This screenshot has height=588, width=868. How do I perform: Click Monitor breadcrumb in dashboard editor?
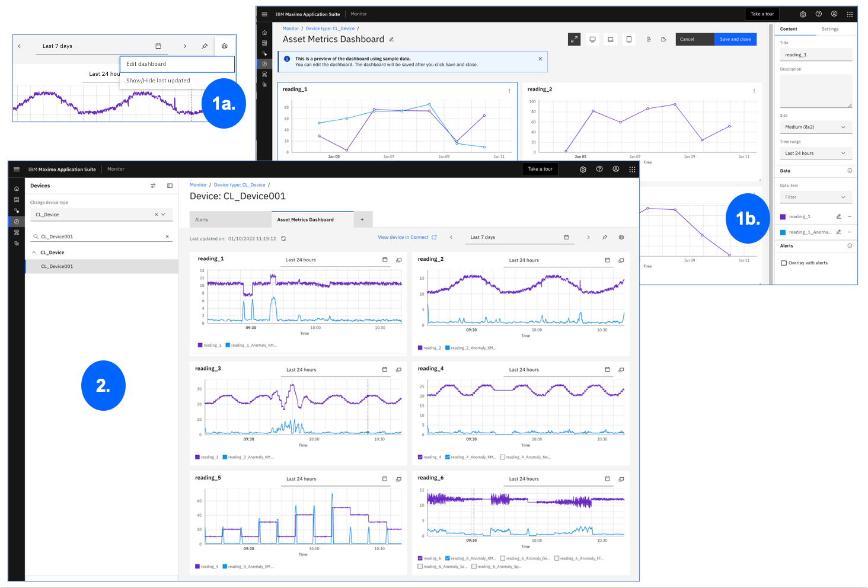point(291,28)
